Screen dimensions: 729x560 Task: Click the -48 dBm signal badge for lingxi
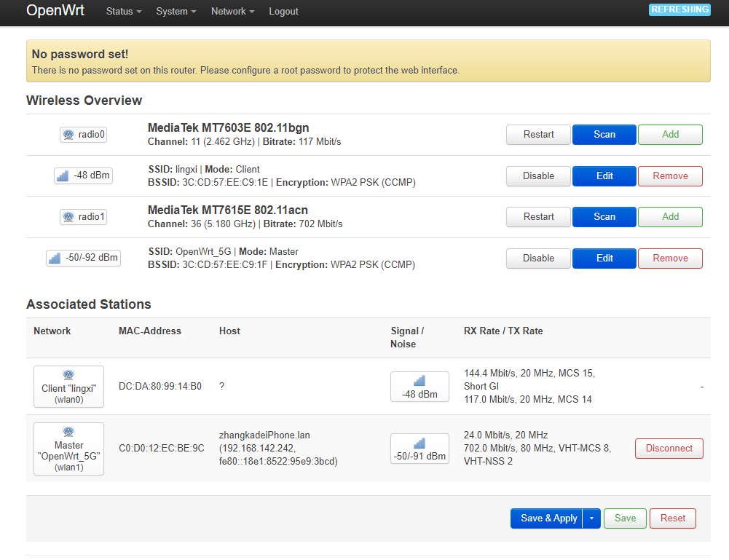pos(84,176)
